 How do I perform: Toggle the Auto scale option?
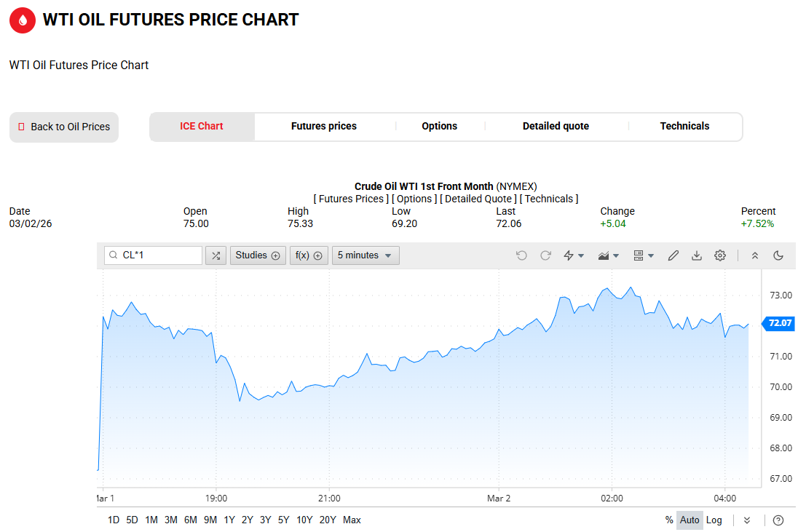(690, 520)
